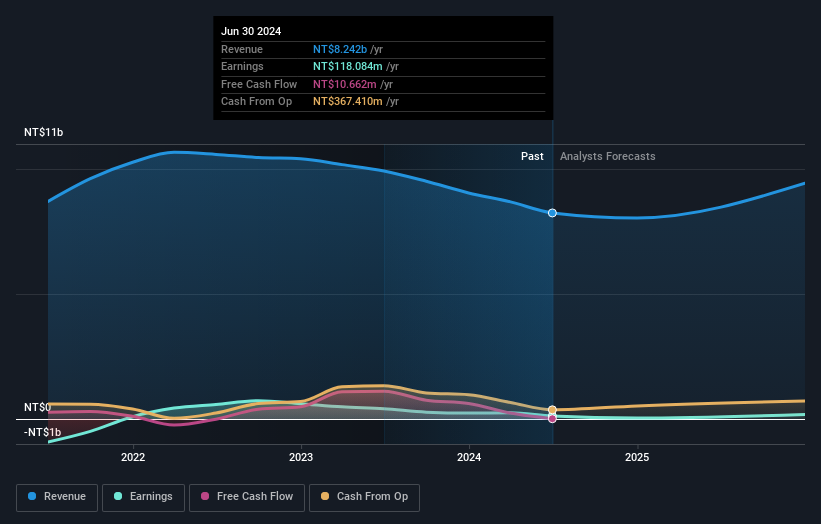Toggle the Earnings legend button
The width and height of the screenshot is (821, 524).
click(143, 497)
